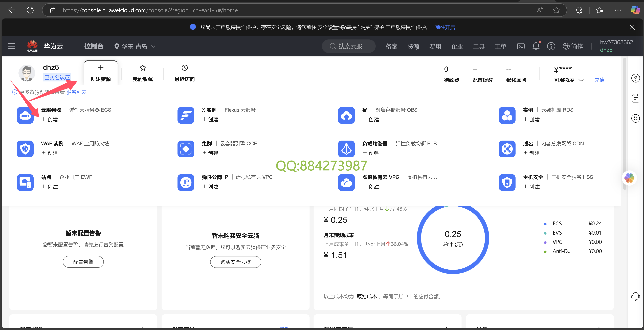Open the 资源 menu
The height and width of the screenshot is (330, 644).
click(x=413, y=46)
